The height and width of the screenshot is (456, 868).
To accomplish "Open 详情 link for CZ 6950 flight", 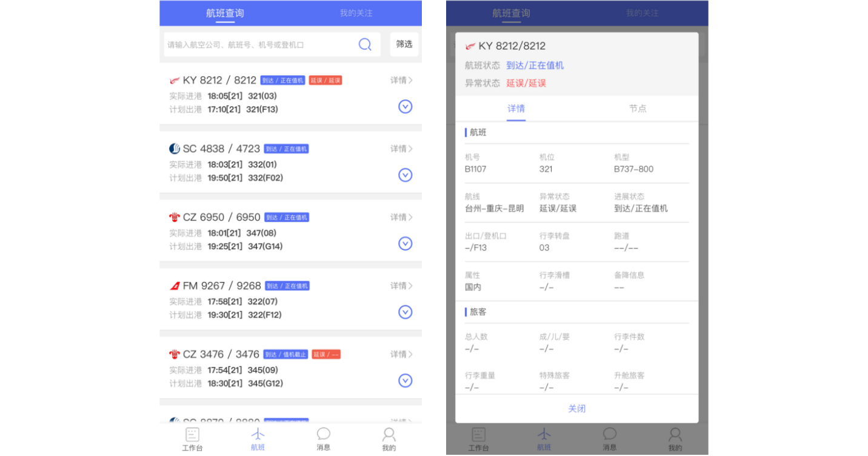I will click(401, 217).
